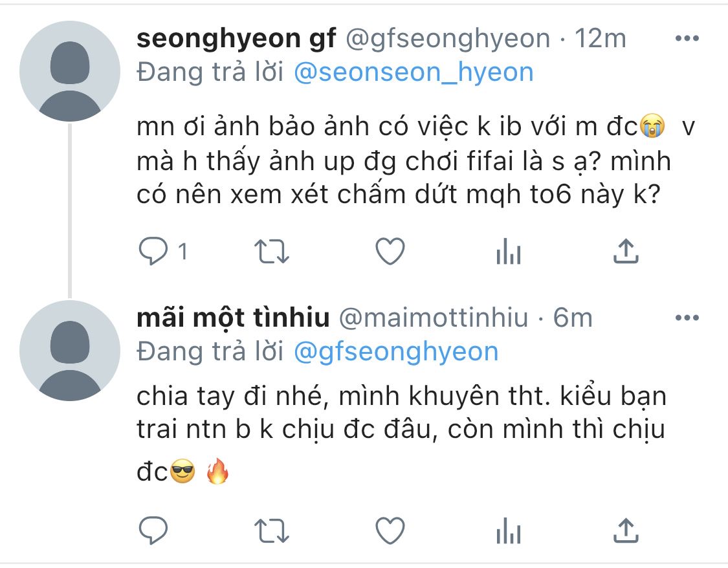Like the reply by mãi một tìnhiu
Image resolution: width=728 pixels, height=568 pixels.
(390, 531)
